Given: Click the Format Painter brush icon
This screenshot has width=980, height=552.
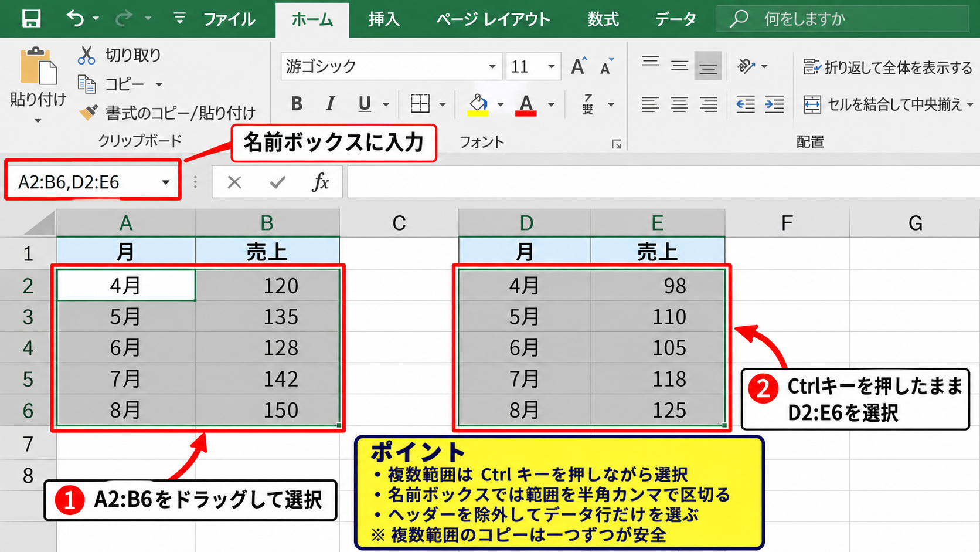Looking at the screenshot, I should coord(88,112).
